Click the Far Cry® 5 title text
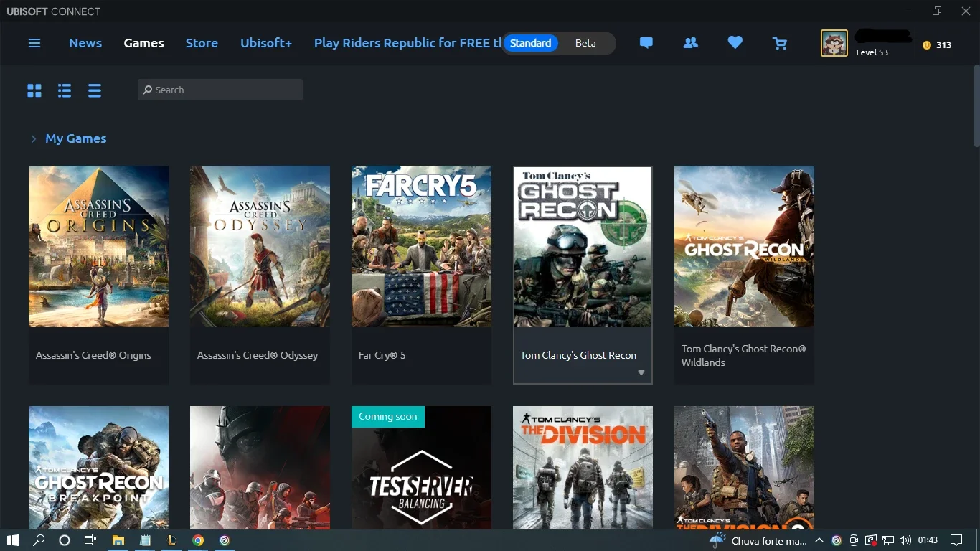This screenshot has width=980, height=551. 382,355
